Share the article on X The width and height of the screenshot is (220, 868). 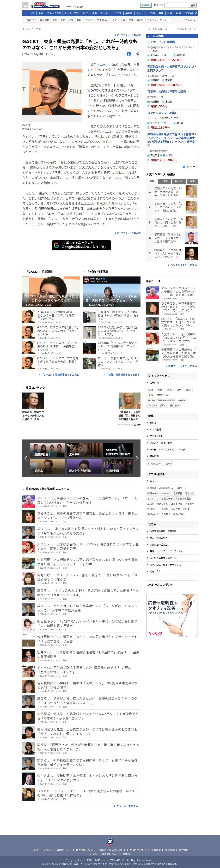pyautogui.click(x=137, y=54)
